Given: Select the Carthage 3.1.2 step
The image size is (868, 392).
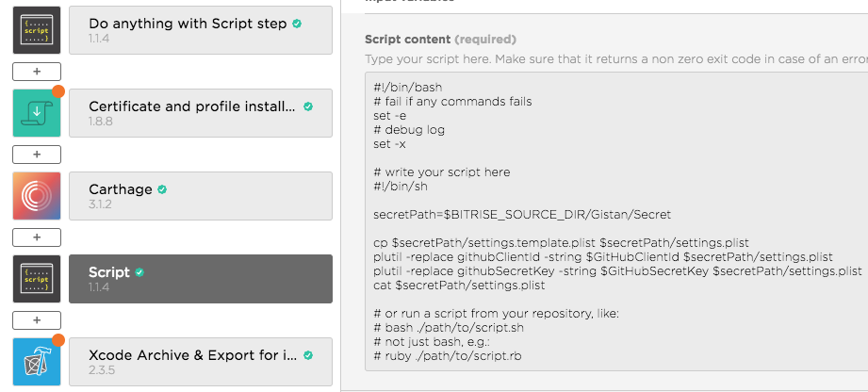Looking at the screenshot, I should click(x=200, y=196).
